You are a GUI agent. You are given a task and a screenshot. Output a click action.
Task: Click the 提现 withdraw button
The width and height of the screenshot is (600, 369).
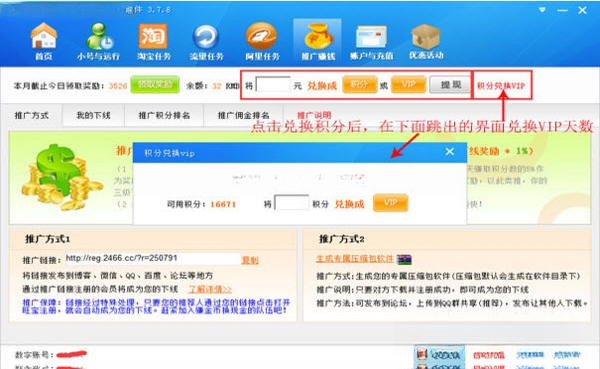point(450,85)
